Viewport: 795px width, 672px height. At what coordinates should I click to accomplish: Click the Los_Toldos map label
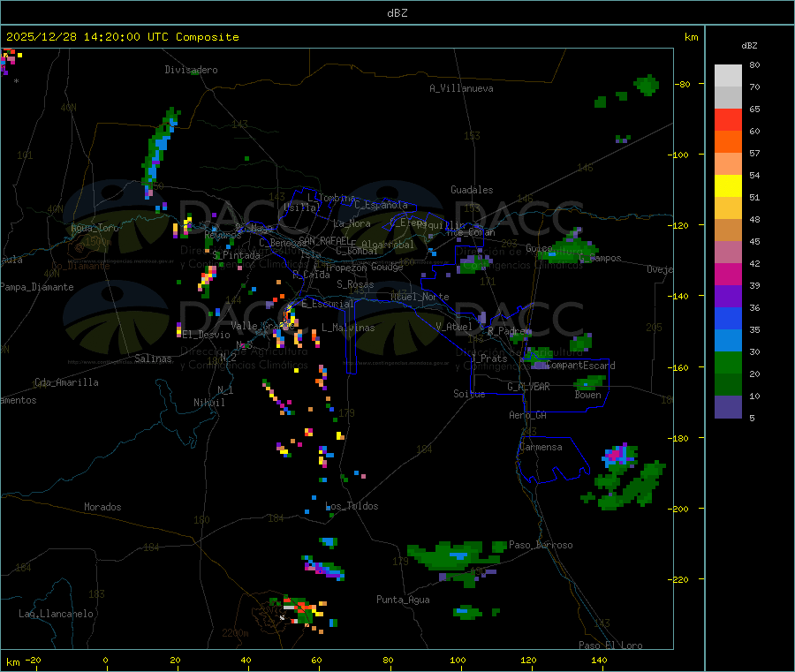pyautogui.click(x=352, y=506)
